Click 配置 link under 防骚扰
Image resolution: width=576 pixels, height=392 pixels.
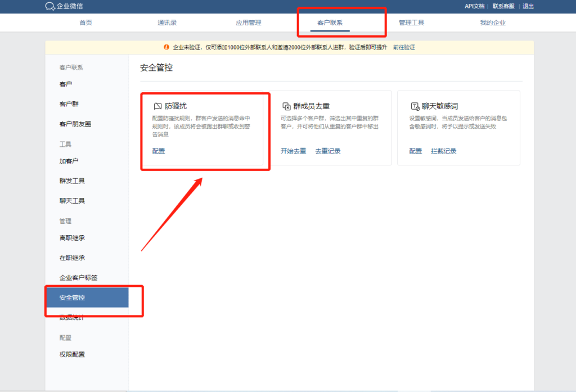159,151
